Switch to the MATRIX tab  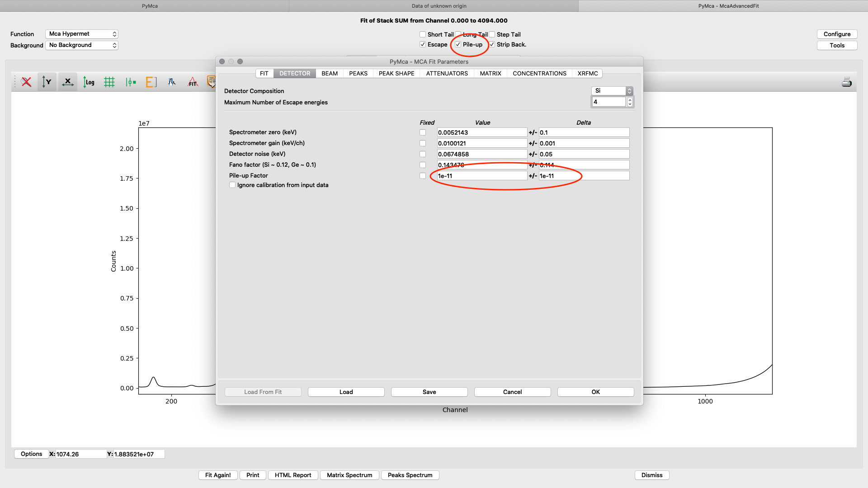tap(491, 73)
